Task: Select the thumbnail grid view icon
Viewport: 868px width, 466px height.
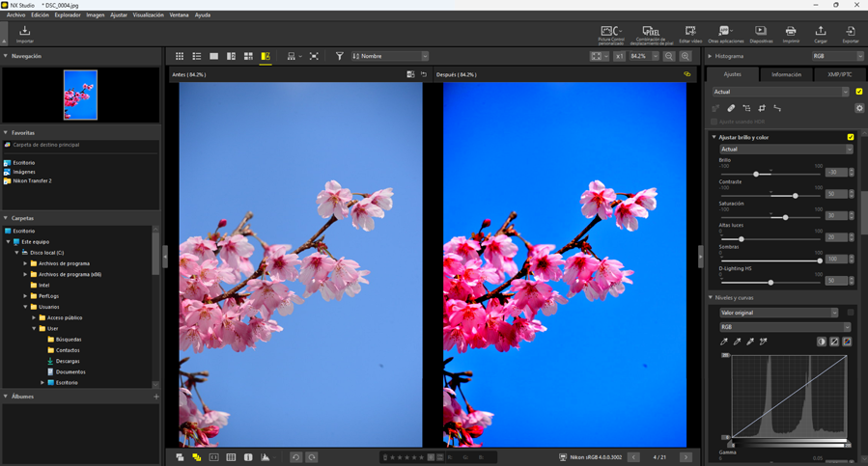Action: 180,57
